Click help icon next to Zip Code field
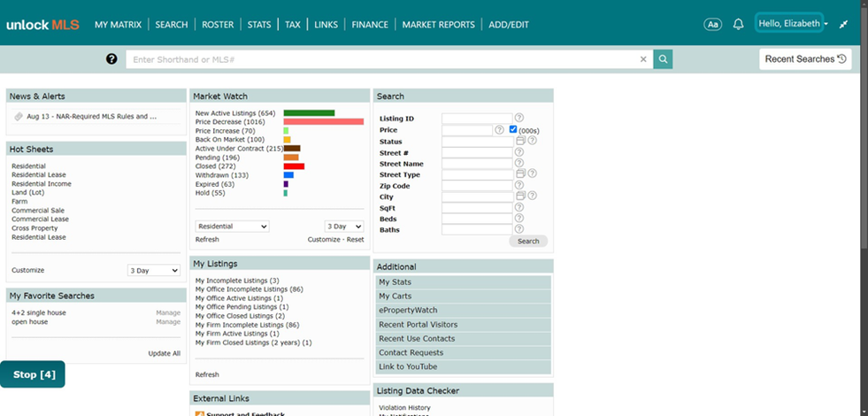The width and height of the screenshot is (868, 416). click(x=519, y=185)
